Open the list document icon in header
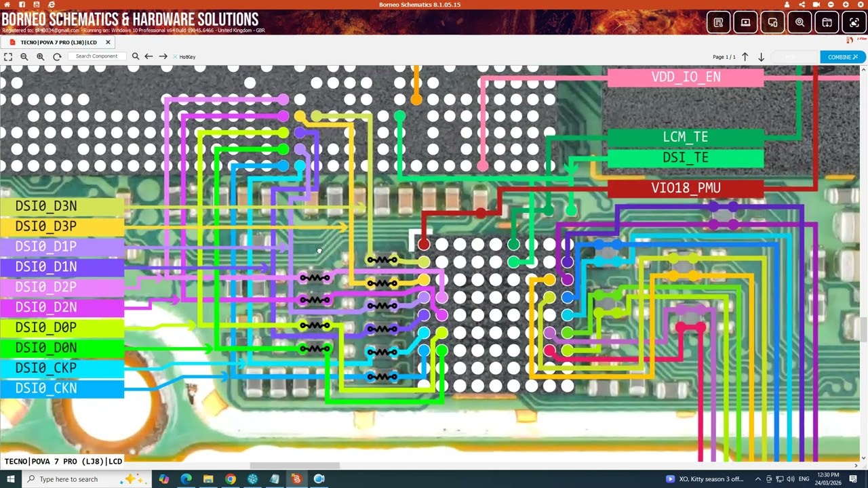This screenshot has height=488, width=868. 719,22
